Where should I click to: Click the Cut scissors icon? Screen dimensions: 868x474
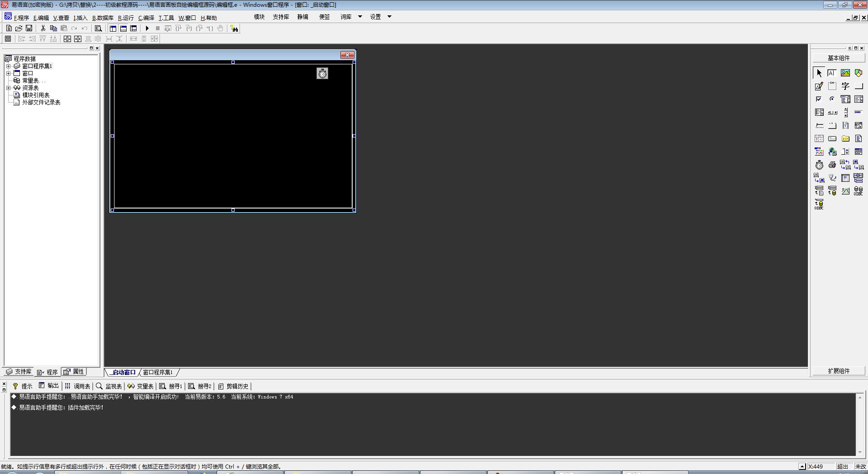[x=43, y=28]
